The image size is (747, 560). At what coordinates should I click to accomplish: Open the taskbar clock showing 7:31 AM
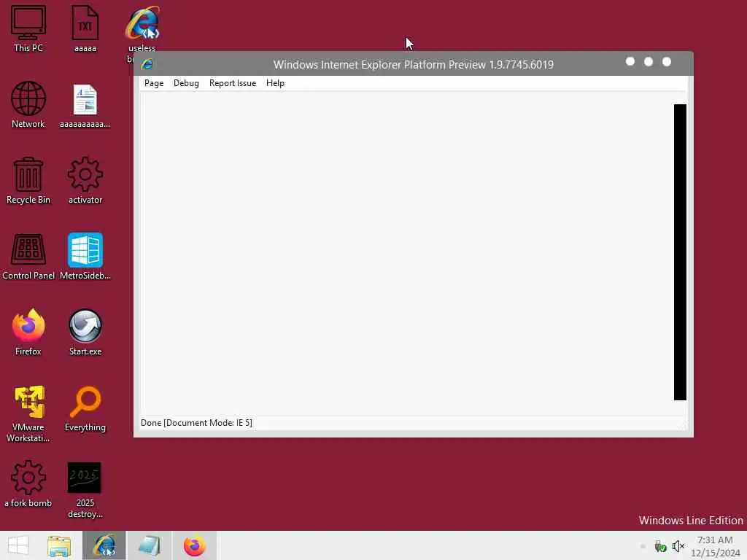pyautogui.click(x=715, y=546)
